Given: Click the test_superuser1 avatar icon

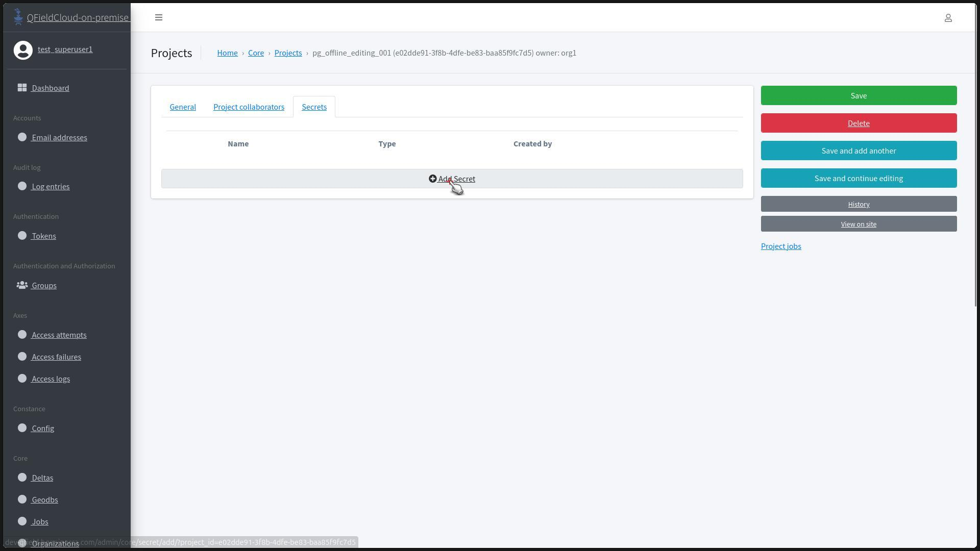Looking at the screenshot, I should pyautogui.click(x=23, y=50).
